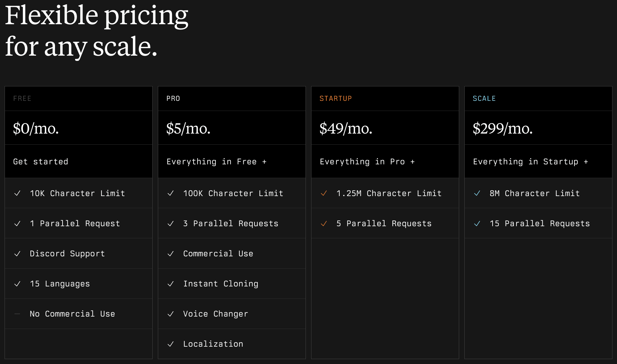The height and width of the screenshot is (364, 617).
Task: Click the Everything in Free + label
Action: tap(216, 162)
